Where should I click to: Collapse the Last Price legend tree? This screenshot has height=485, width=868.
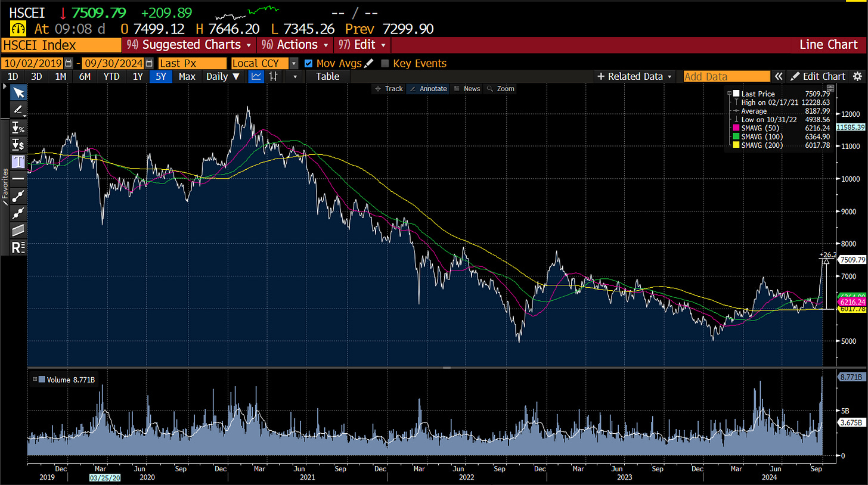[x=728, y=94]
